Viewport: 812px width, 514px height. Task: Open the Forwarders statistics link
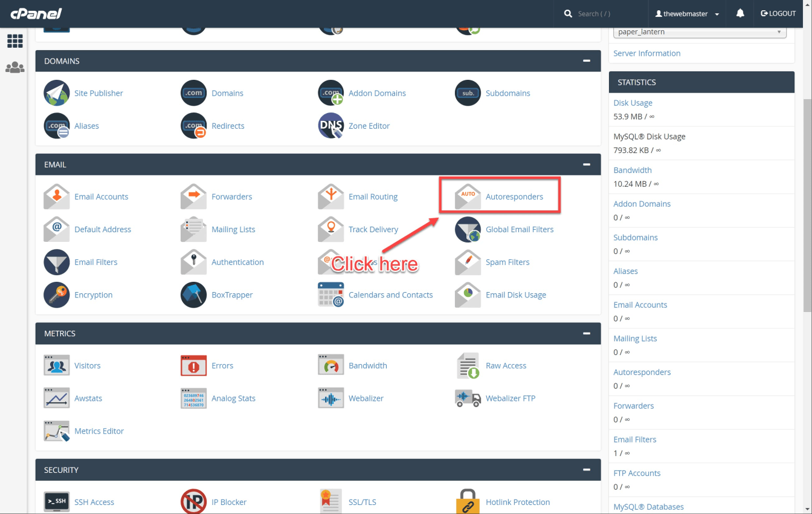click(633, 406)
